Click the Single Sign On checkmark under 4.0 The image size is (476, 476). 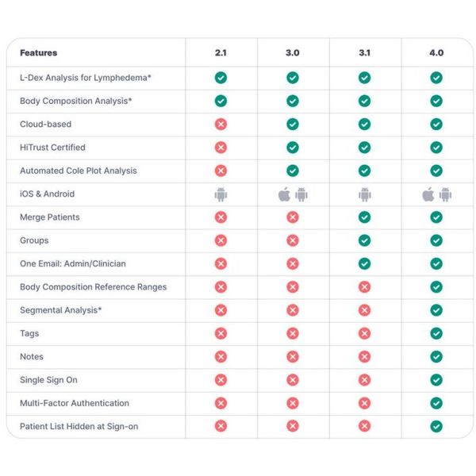coord(436,380)
